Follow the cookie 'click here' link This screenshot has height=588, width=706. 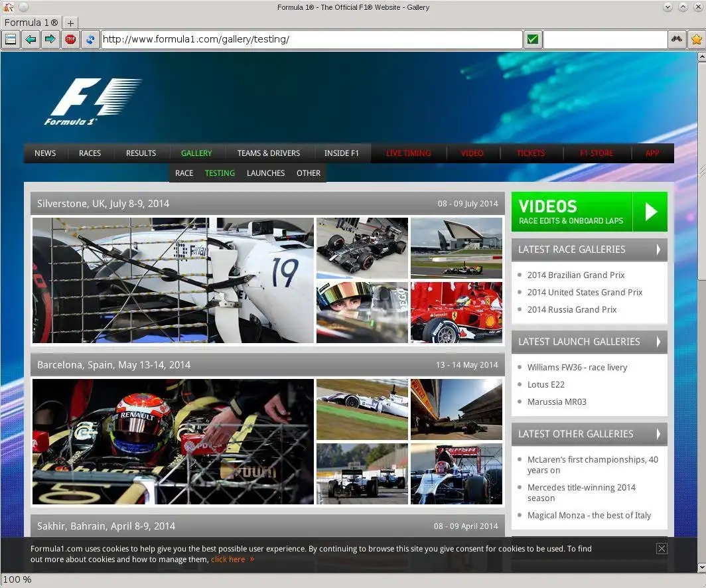tap(228, 559)
